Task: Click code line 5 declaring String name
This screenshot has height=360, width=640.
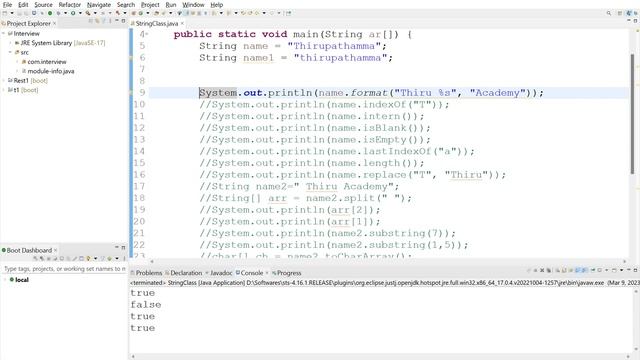Action: [293, 46]
